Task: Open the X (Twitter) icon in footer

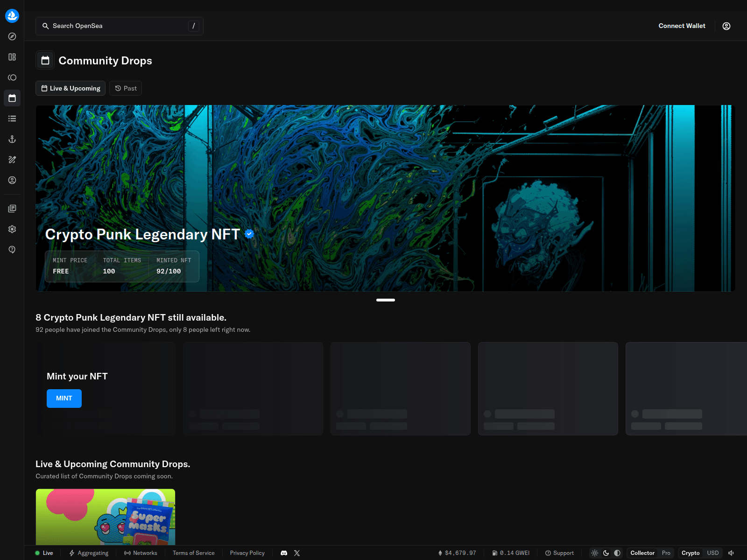Action: coord(297,553)
